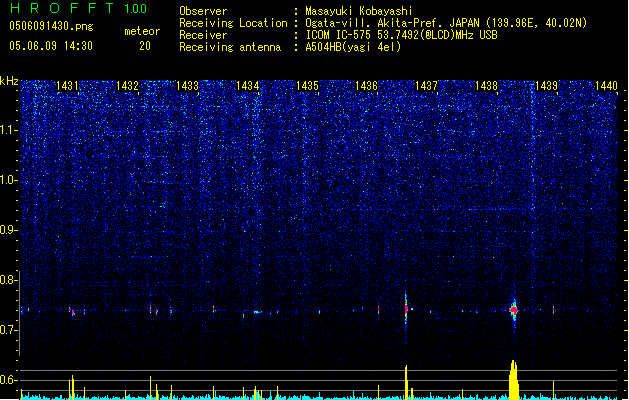Click time marker 1436
629x400 pixels.
point(367,86)
